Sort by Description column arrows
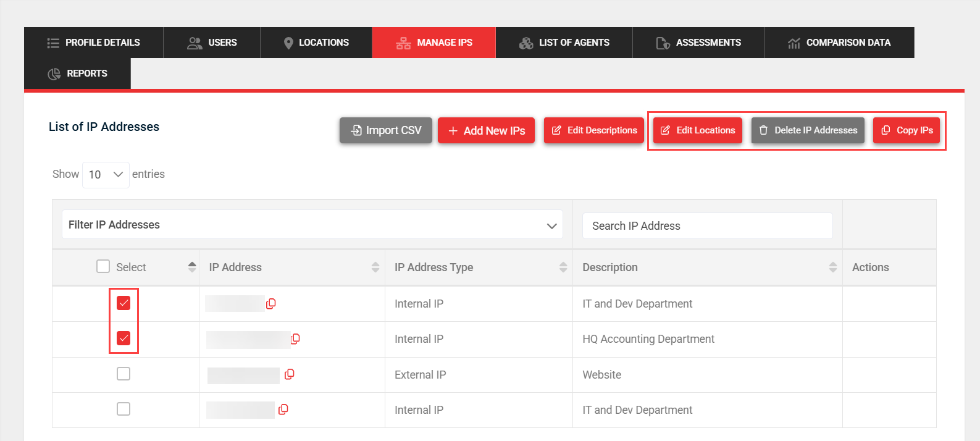Viewport: 980px width, 441px height. tap(832, 267)
